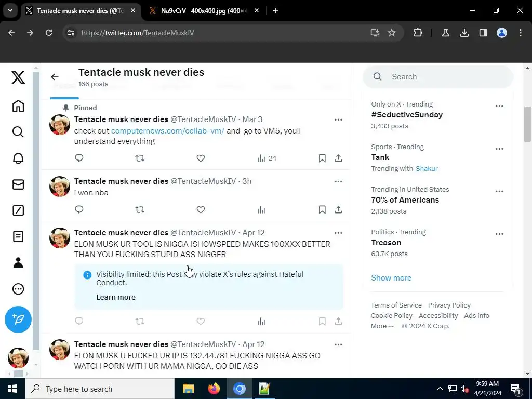Bookmark this page with star icon

(392, 33)
